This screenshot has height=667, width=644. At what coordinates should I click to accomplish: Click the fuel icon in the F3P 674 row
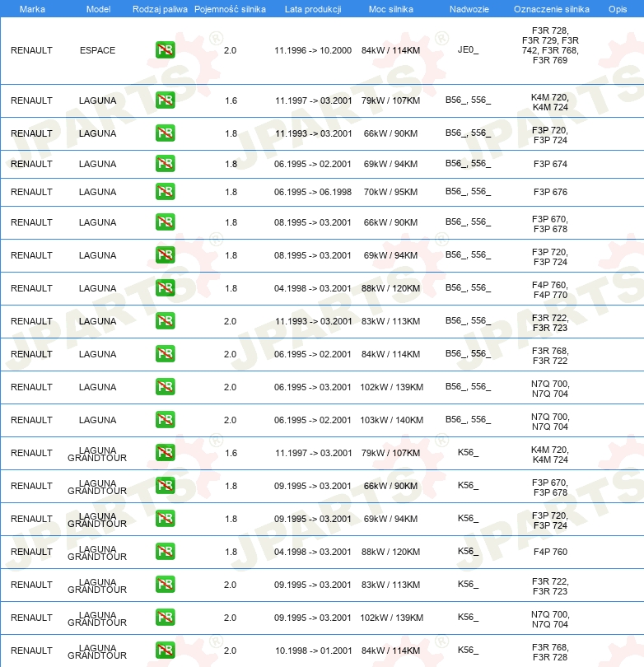point(165,164)
